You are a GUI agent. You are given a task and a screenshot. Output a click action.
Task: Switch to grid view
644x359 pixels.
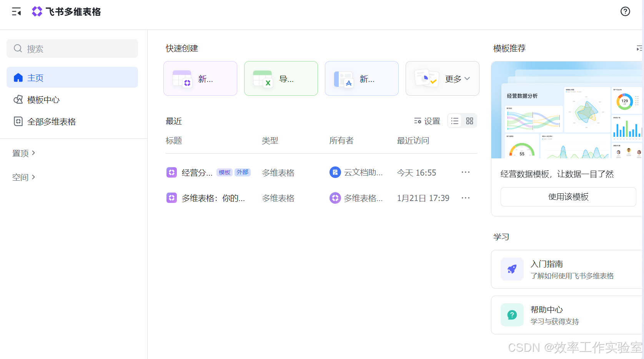469,121
